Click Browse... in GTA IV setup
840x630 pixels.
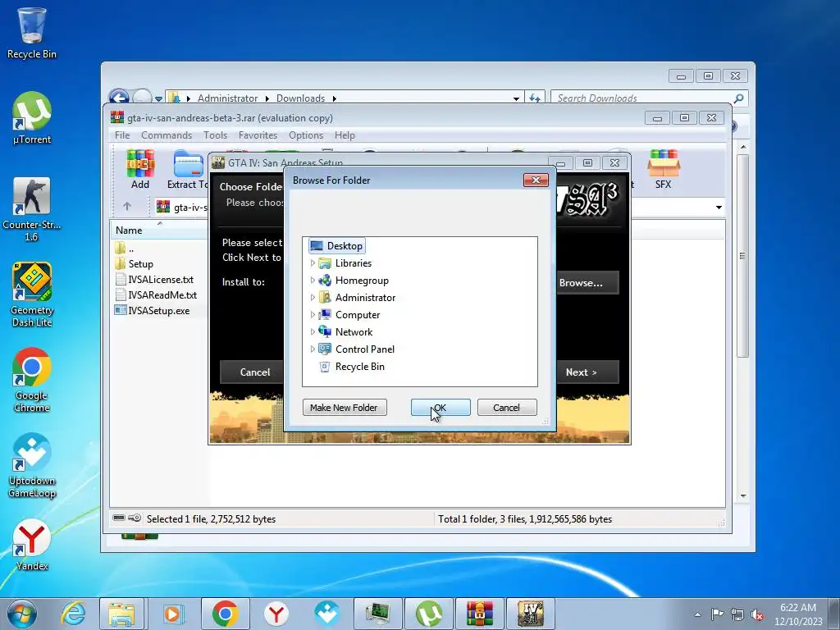(587, 282)
